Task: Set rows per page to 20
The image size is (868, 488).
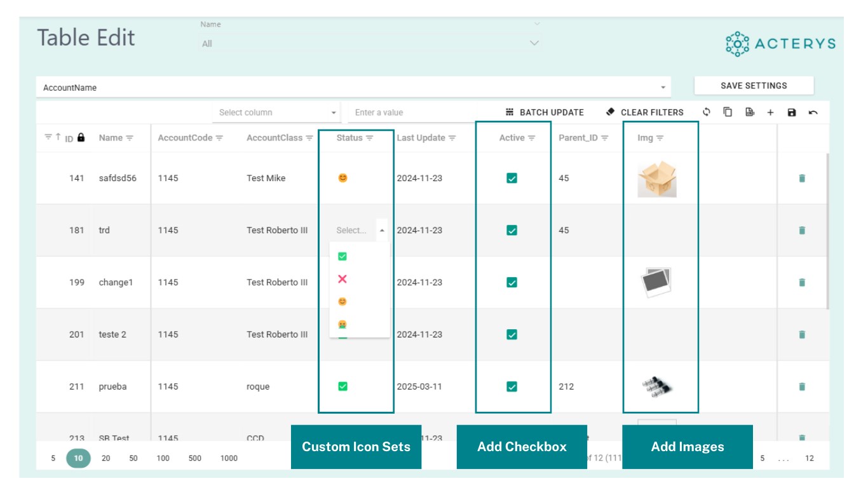Action: coord(106,458)
